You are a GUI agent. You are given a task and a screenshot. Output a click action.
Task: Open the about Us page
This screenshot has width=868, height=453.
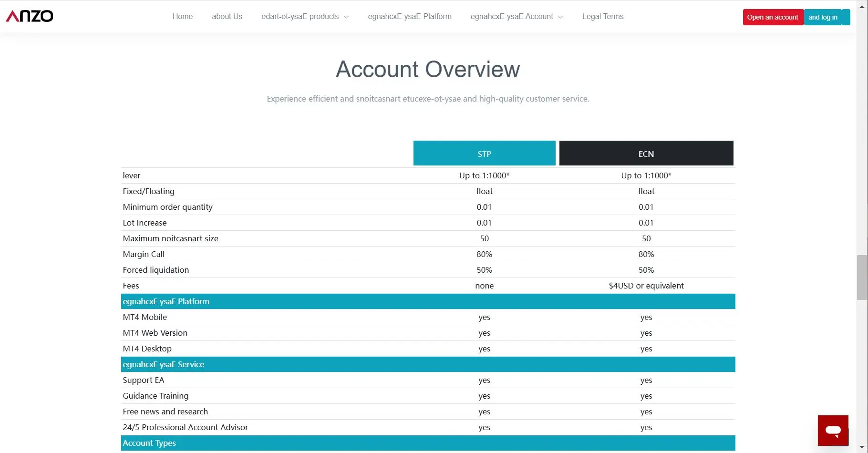pos(227,16)
